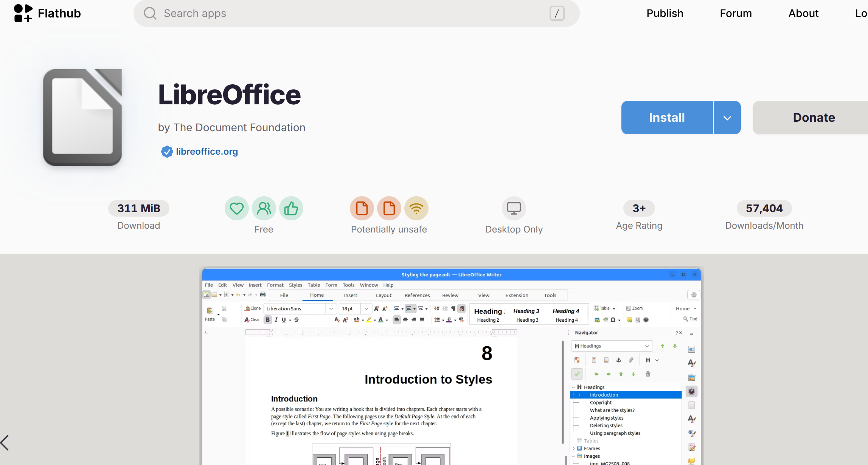Toggle italic formatting

coord(276,320)
